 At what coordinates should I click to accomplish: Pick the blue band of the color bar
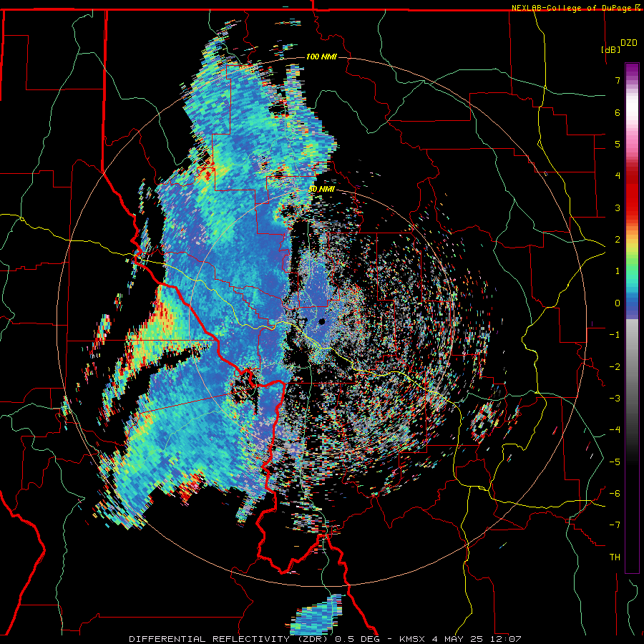click(x=632, y=304)
